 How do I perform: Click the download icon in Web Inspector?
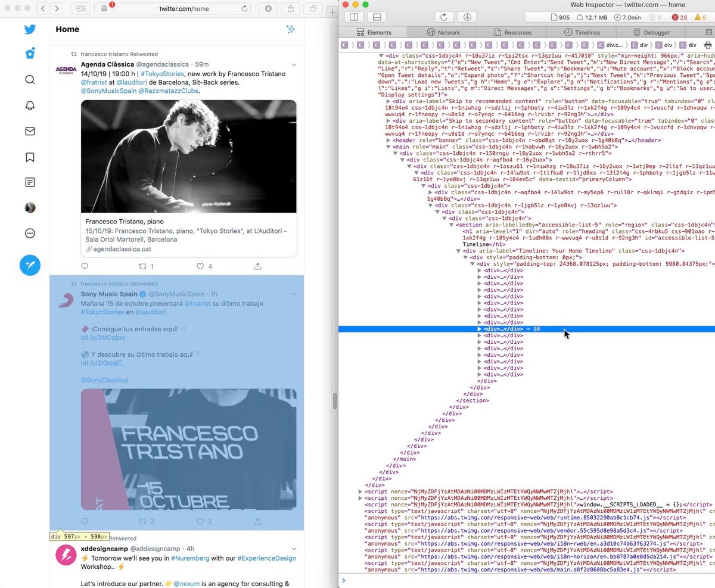coord(467,17)
